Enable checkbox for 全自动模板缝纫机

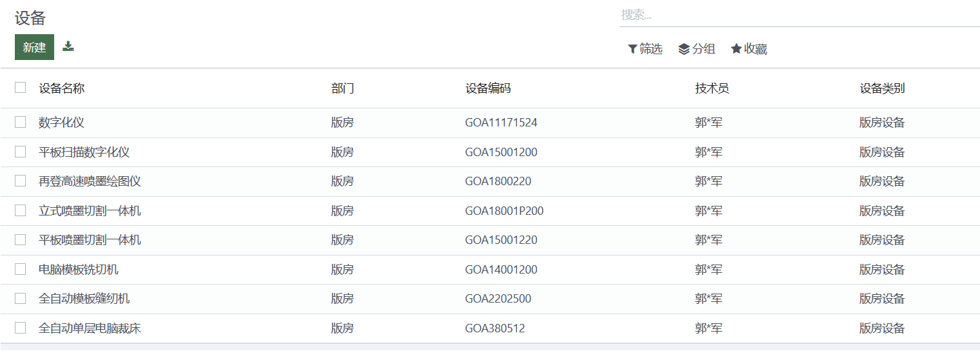[21, 298]
